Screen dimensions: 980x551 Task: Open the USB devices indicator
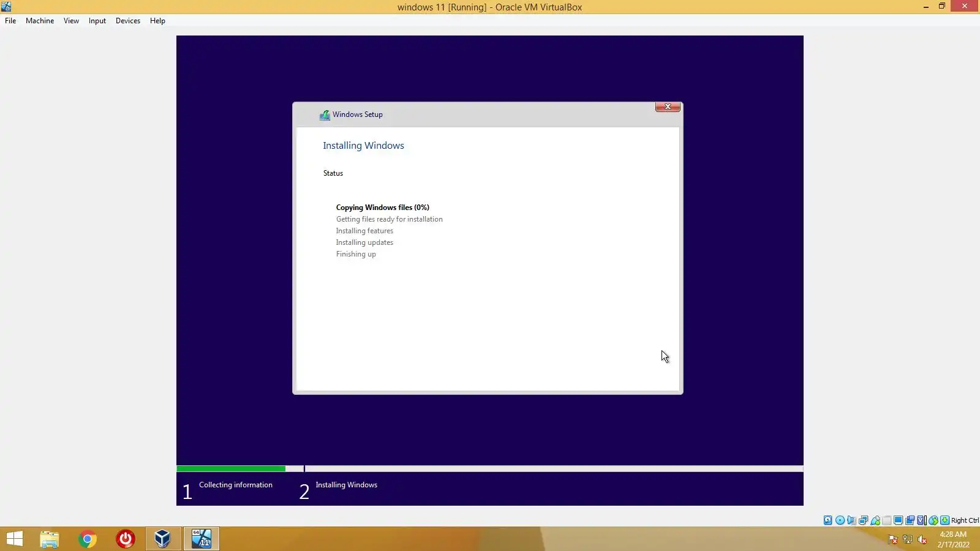875,520
